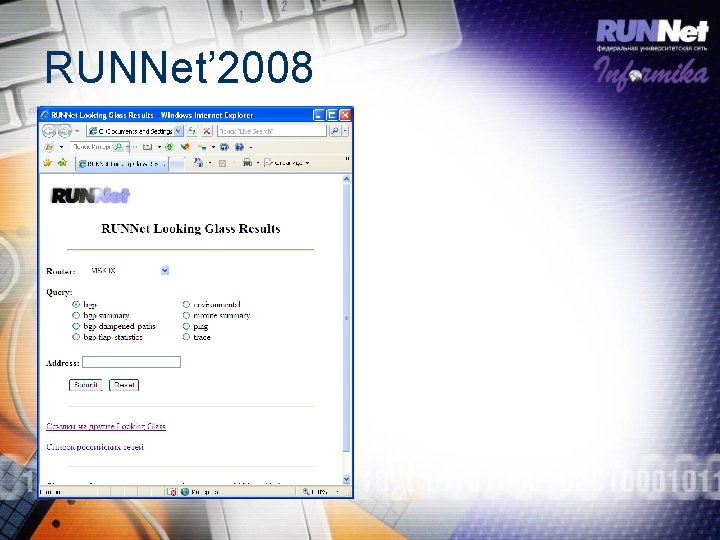This screenshot has width=720, height=540.
Task: Click the vertical scrollbar thumb
Action: click(347, 318)
